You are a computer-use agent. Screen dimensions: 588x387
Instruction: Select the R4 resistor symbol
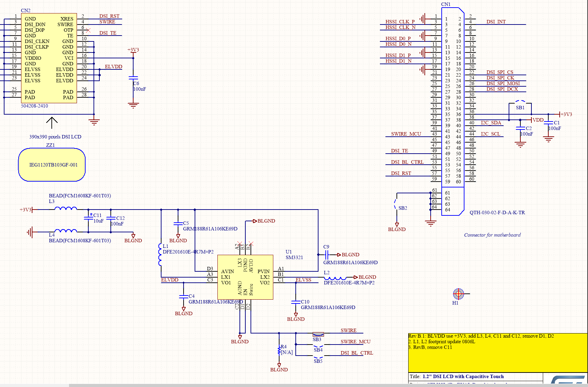(279, 351)
